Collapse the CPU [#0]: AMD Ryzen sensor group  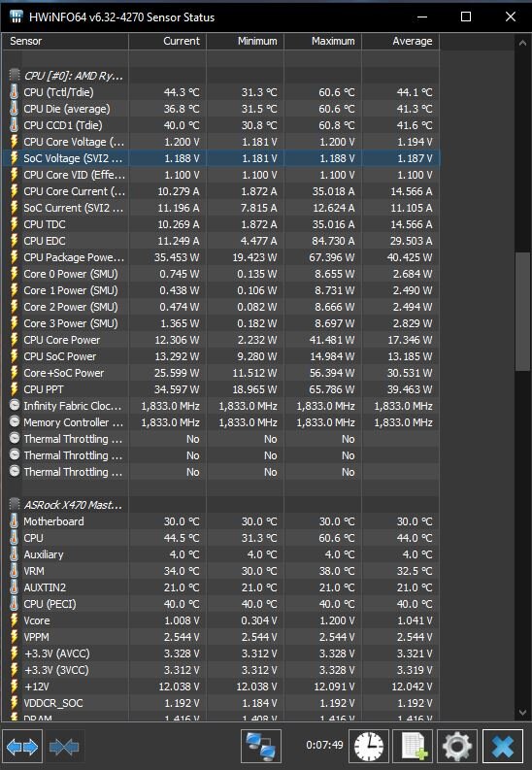(x=15, y=76)
